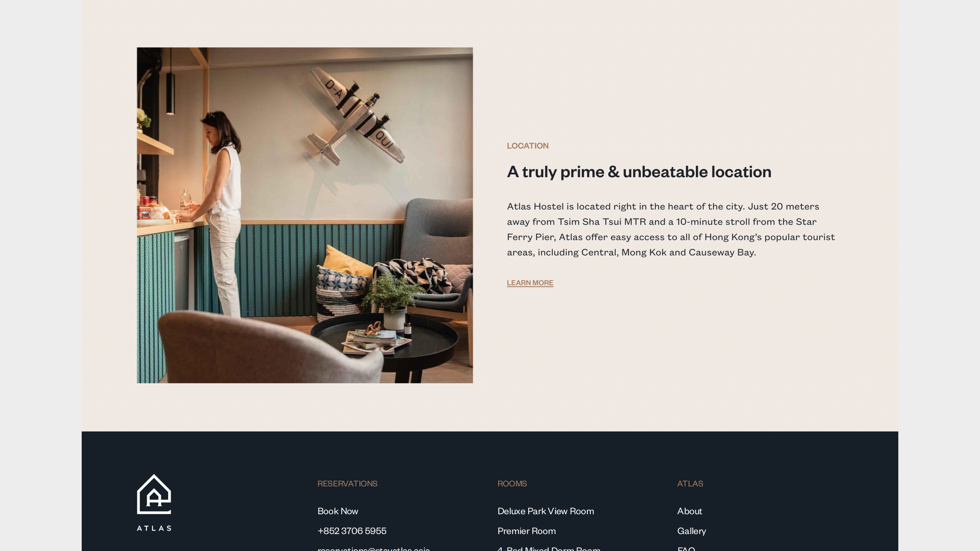Click the 'A truly prime & unbeatable location' heading
Image resolution: width=980 pixels, height=551 pixels.
639,171
